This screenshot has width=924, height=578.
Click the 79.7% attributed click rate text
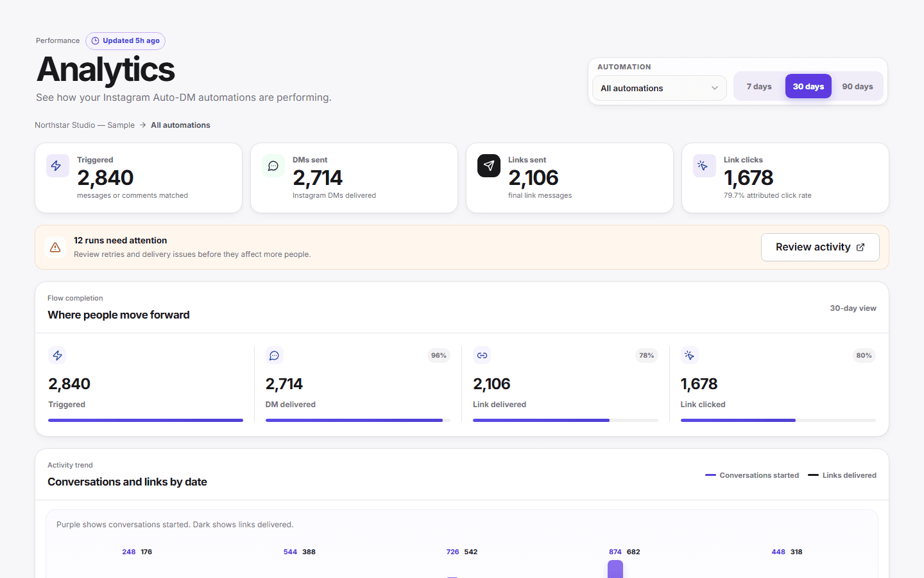click(x=767, y=196)
